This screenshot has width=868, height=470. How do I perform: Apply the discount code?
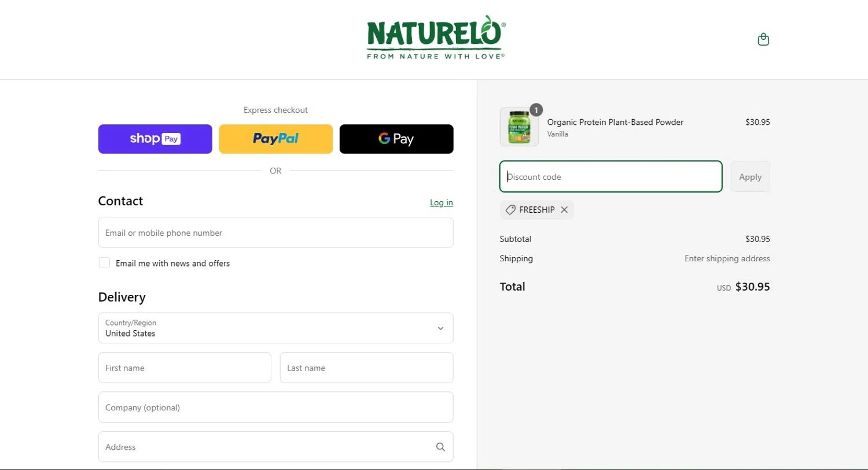point(750,177)
